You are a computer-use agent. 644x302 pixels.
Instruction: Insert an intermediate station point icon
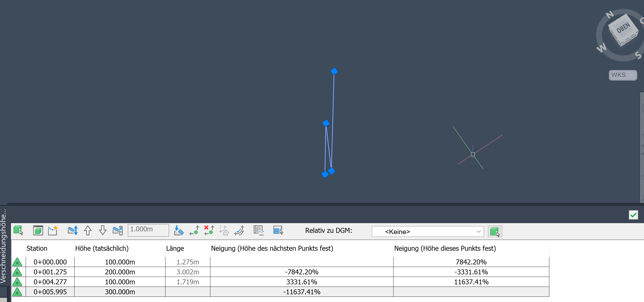click(x=195, y=230)
